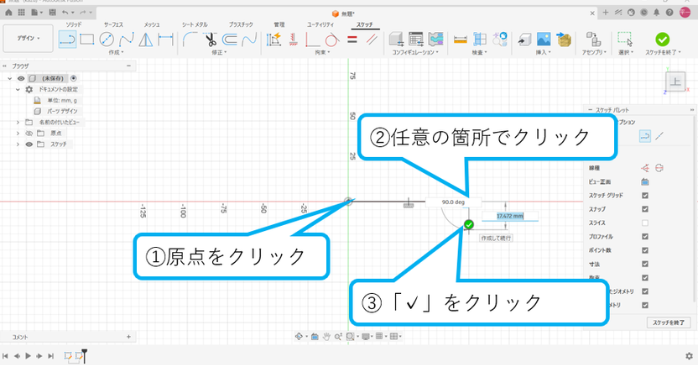Viewport: 698px width, 365px height.
Task: Select the Tangent constraint icon
Action: [x=332, y=40]
